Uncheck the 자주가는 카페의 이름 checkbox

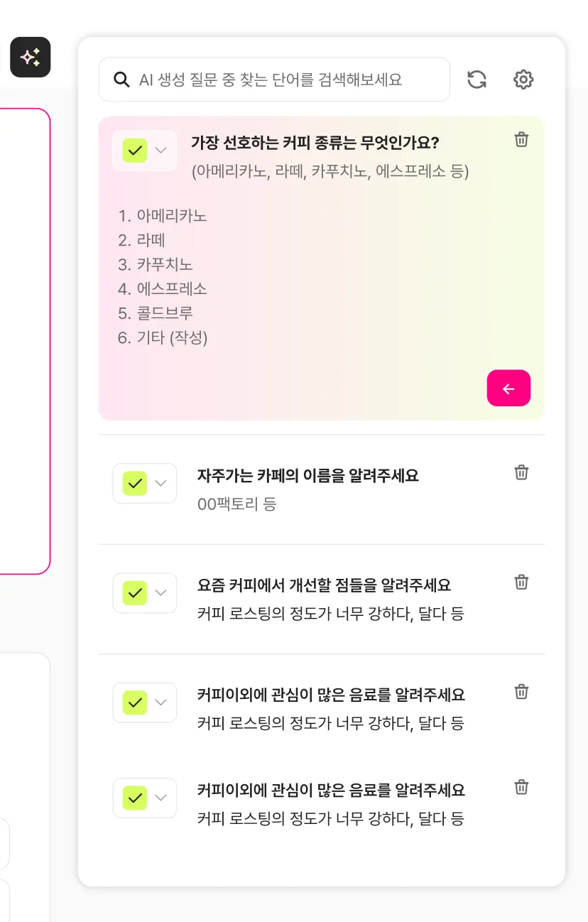(135, 484)
